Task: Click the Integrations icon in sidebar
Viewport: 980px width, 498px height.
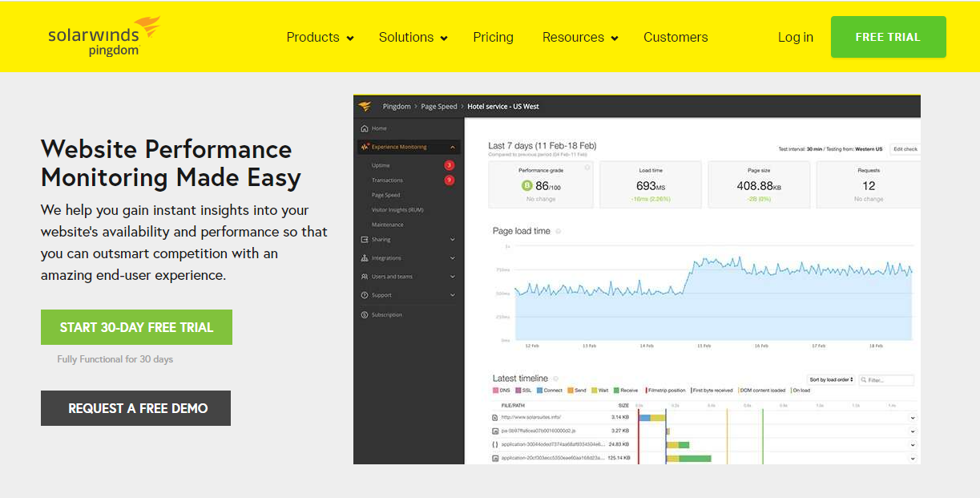Action: point(365,258)
